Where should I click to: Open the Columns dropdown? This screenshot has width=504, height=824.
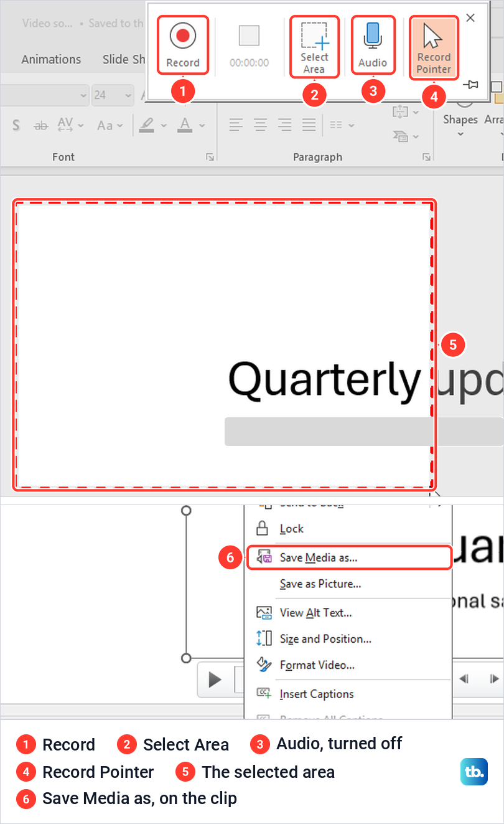[x=341, y=125]
